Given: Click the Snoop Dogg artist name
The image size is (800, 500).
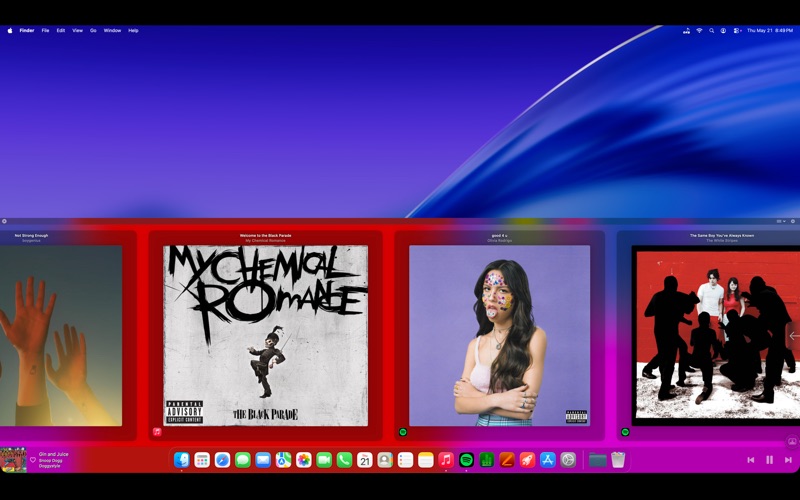Looking at the screenshot, I should tap(51, 460).
